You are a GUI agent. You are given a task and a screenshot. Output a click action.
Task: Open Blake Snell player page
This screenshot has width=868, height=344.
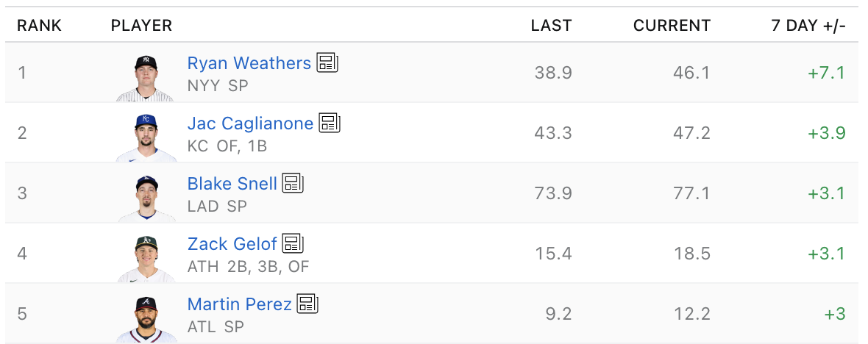(232, 184)
